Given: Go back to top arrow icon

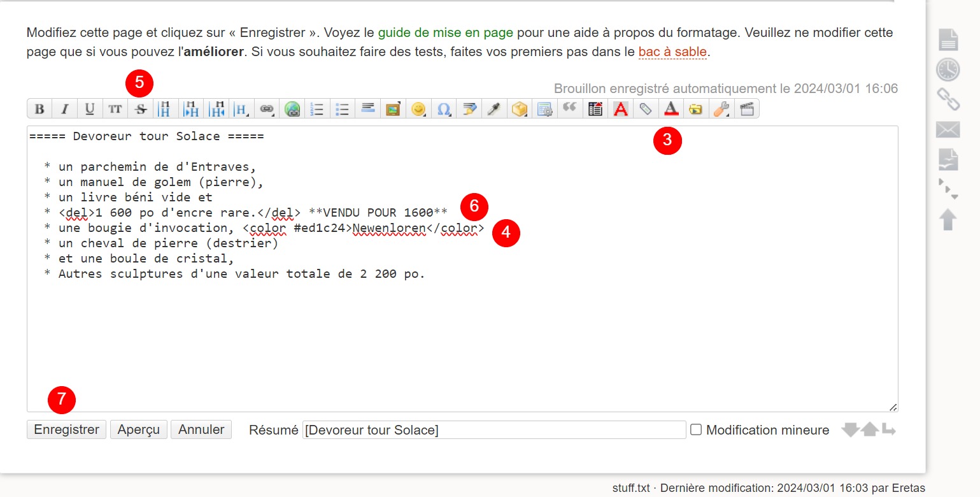Looking at the screenshot, I should [948, 220].
